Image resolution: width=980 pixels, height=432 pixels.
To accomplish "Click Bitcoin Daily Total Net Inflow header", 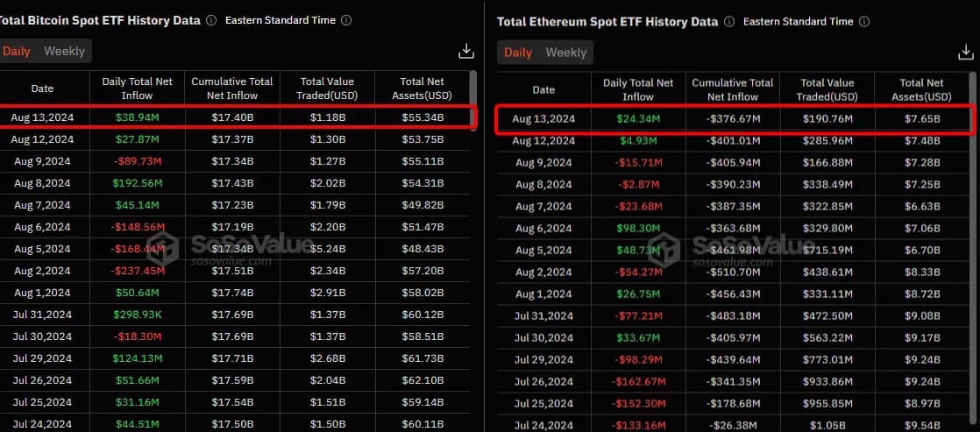I will click(137, 89).
